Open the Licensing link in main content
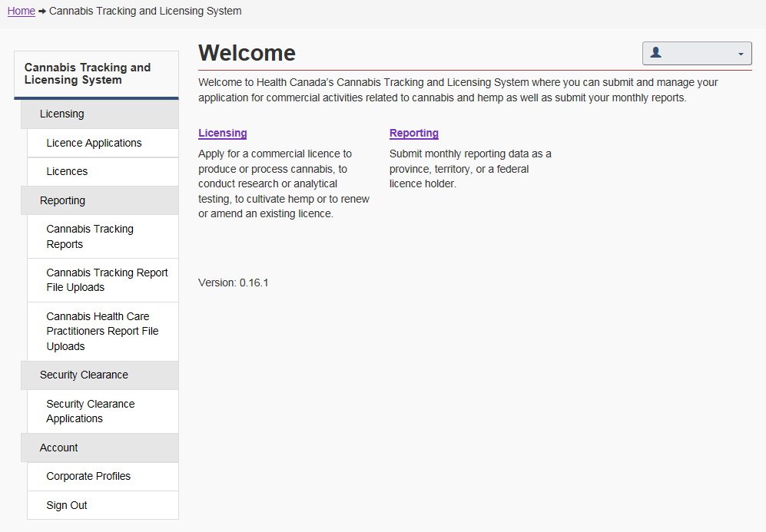 [x=222, y=133]
